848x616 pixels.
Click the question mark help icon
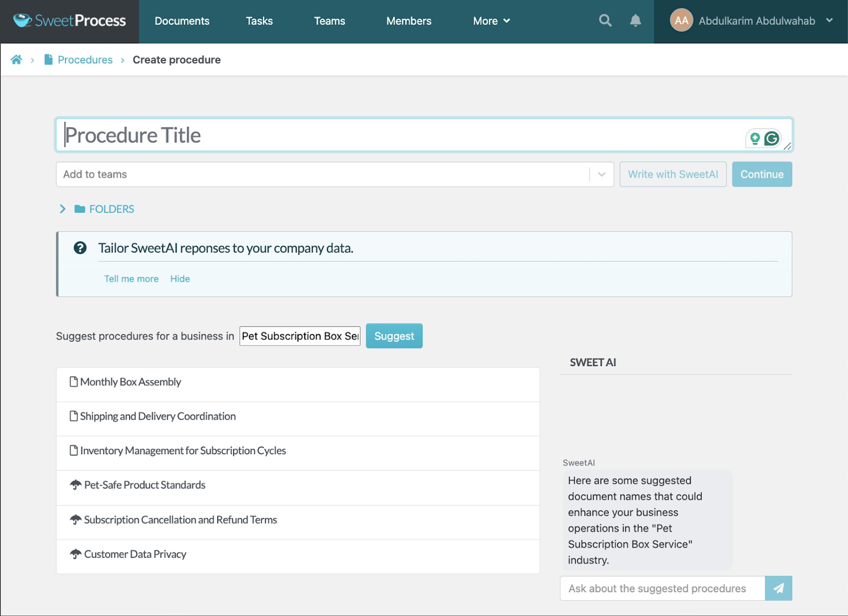(x=80, y=248)
